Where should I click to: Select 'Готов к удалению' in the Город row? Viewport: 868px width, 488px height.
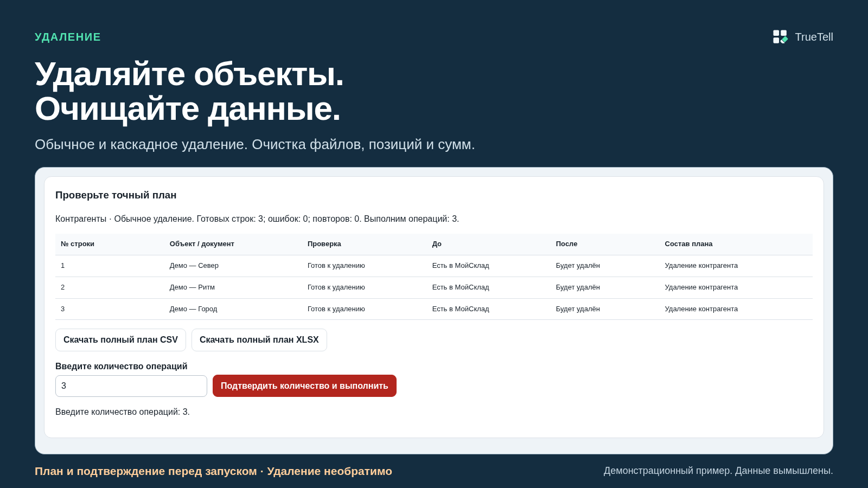336,309
